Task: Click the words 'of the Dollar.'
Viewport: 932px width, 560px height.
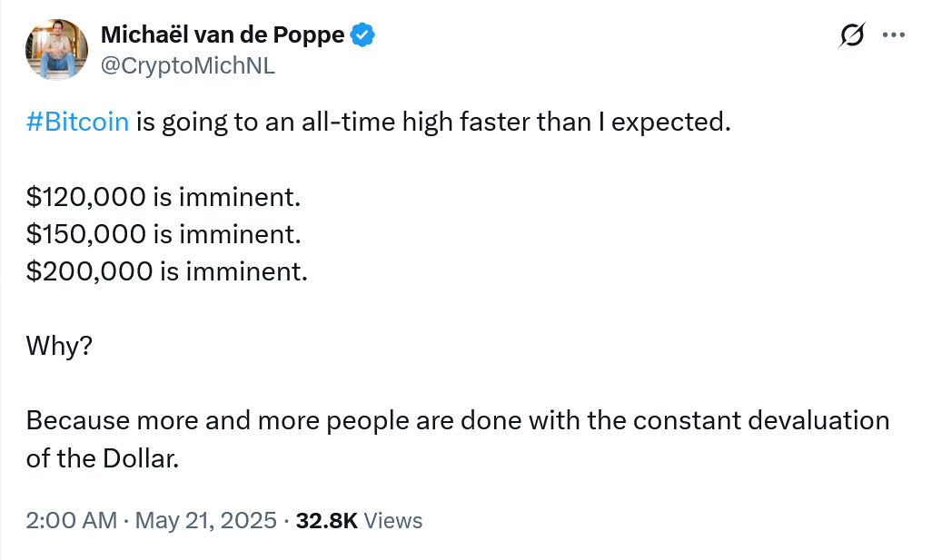Action: (103, 458)
